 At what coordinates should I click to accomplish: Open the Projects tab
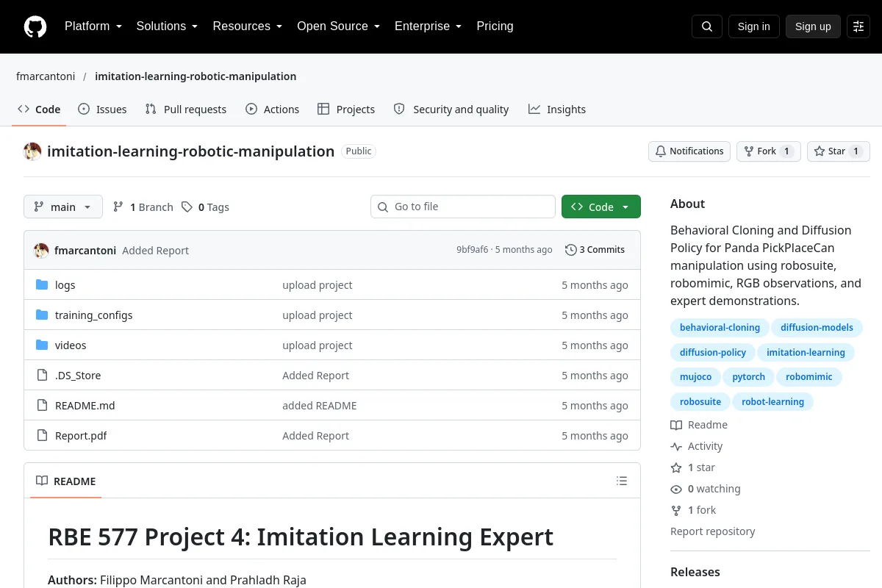(x=346, y=110)
